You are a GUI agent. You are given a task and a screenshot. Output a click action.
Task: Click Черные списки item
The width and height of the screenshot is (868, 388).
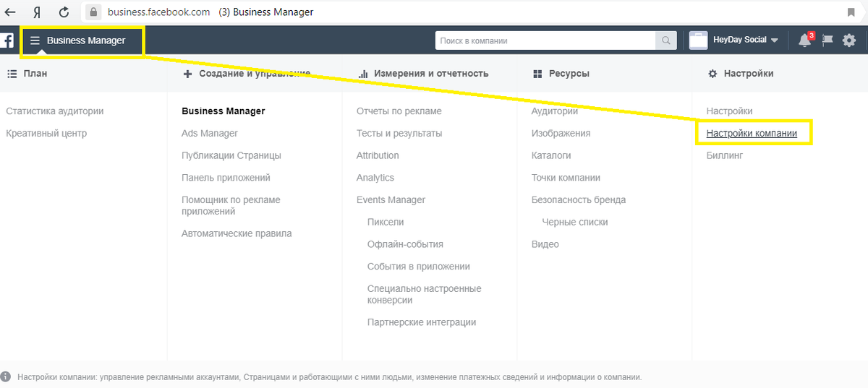coord(575,222)
